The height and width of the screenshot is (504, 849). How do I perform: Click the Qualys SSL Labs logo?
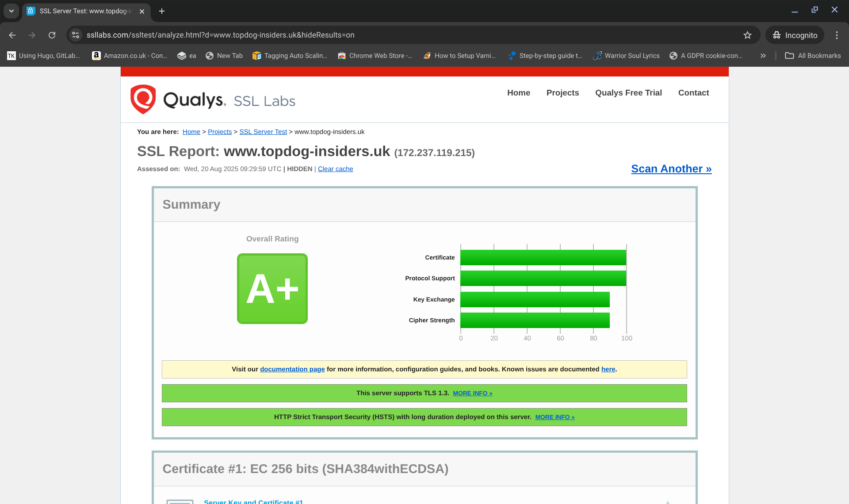tap(212, 99)
